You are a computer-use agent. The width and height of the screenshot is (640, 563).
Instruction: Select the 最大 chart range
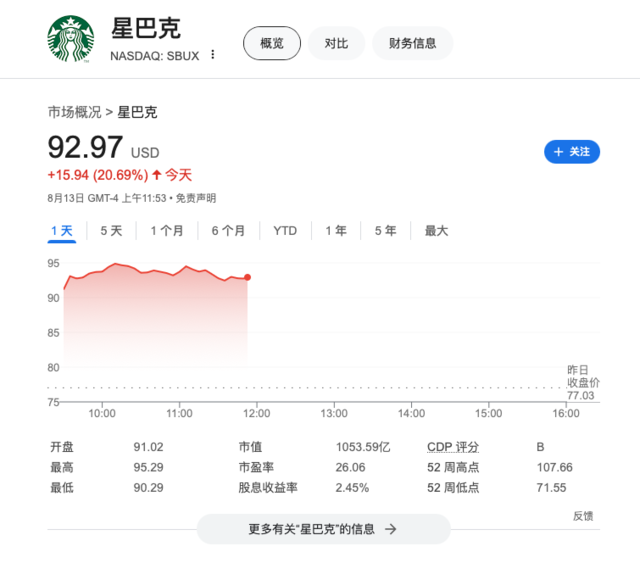436,231
